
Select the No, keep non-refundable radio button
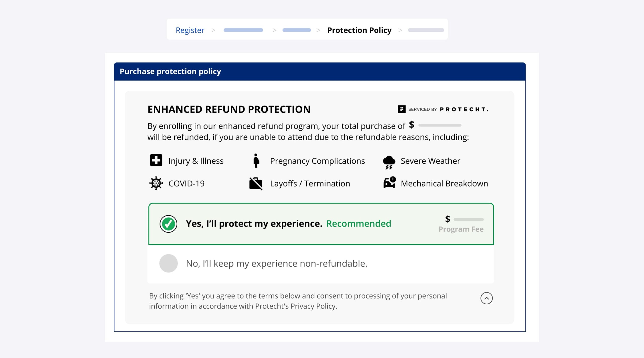[x=168, y=263]
